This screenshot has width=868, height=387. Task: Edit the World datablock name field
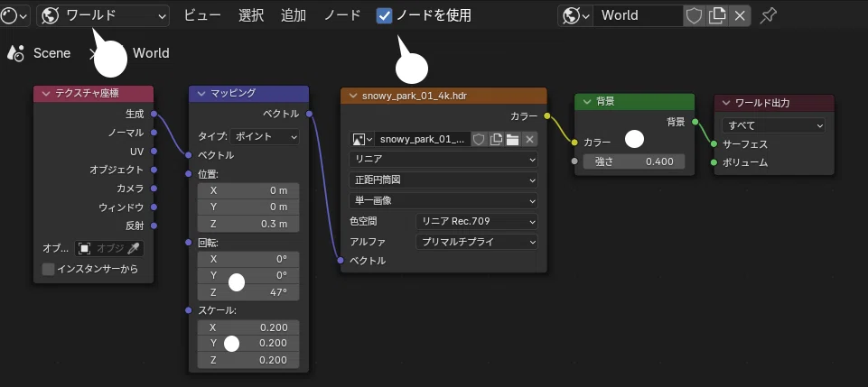click(x=638, y=16)
